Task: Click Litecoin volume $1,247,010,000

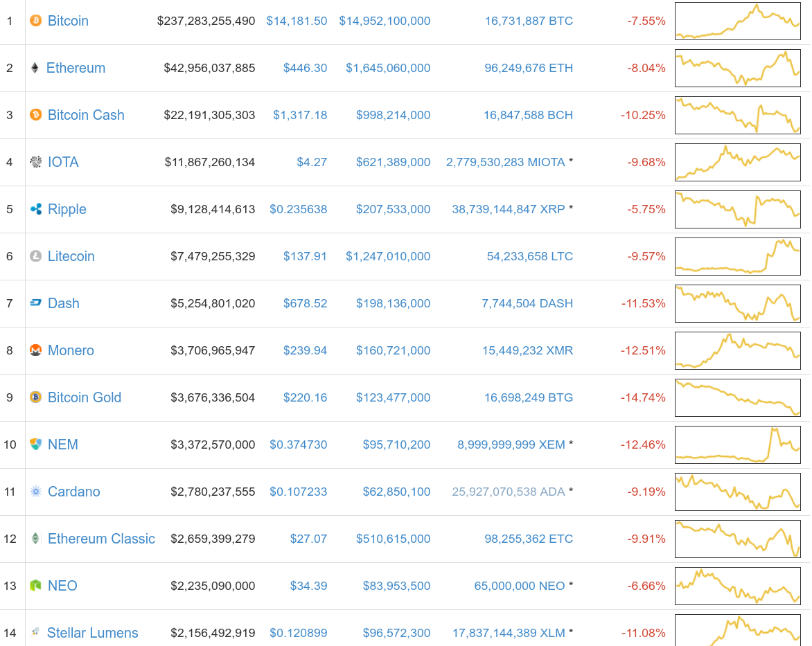Action: (x=389, y=257)
